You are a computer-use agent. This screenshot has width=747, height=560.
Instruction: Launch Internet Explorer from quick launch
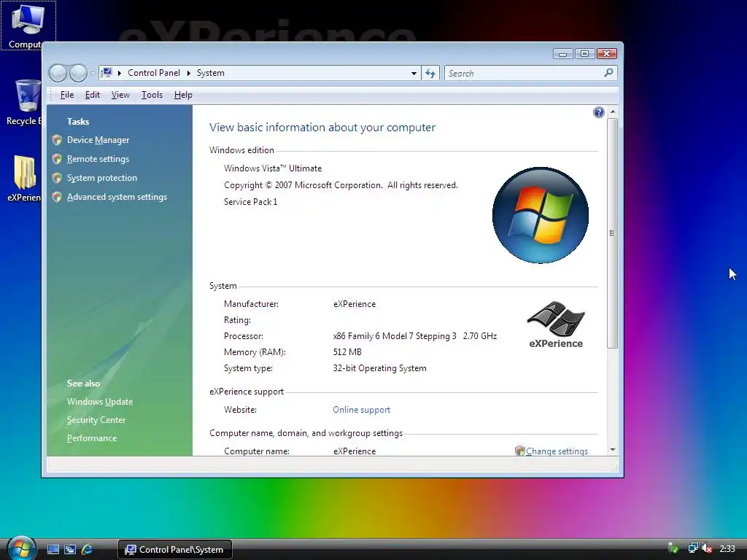[x=87, y=550]
